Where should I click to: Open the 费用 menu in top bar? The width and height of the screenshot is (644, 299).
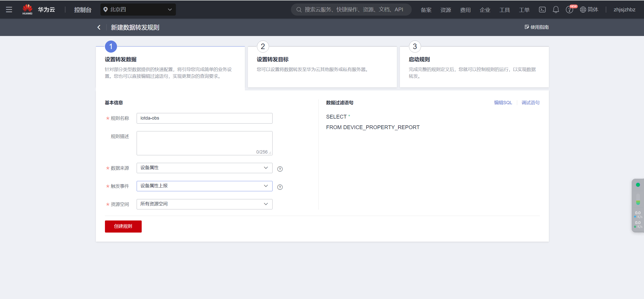(465, 10)
